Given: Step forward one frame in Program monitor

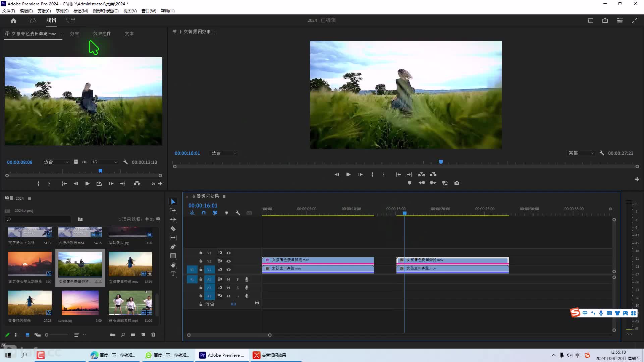Looking at the screenshot, I should [360, 174].
